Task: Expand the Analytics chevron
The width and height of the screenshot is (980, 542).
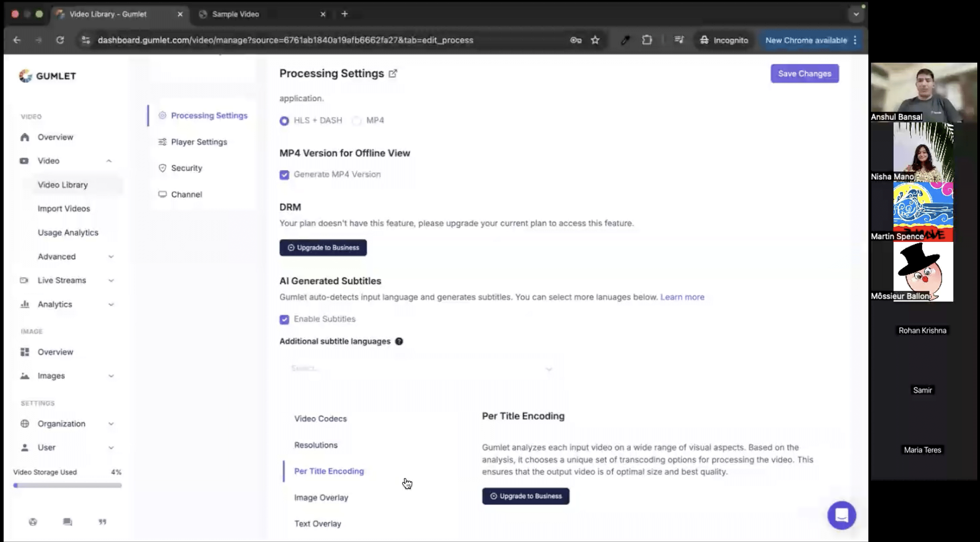Action: (111, 304)
